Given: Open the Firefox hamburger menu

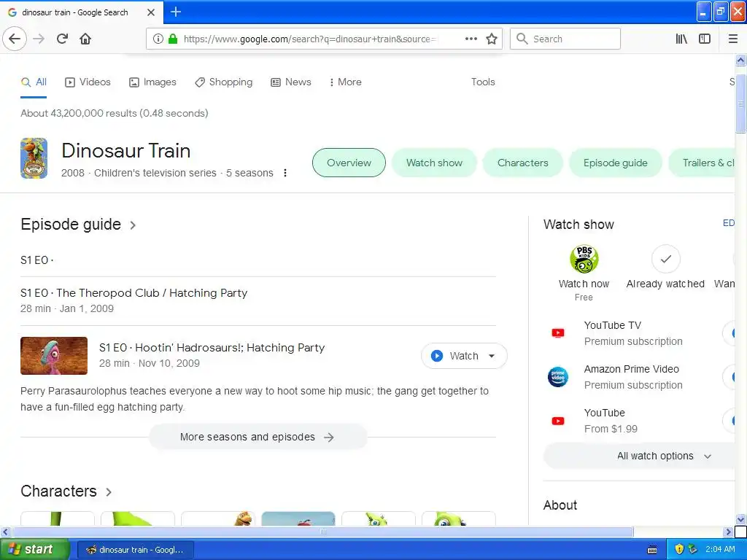Looking at the screenshot, I should point(732,39).
